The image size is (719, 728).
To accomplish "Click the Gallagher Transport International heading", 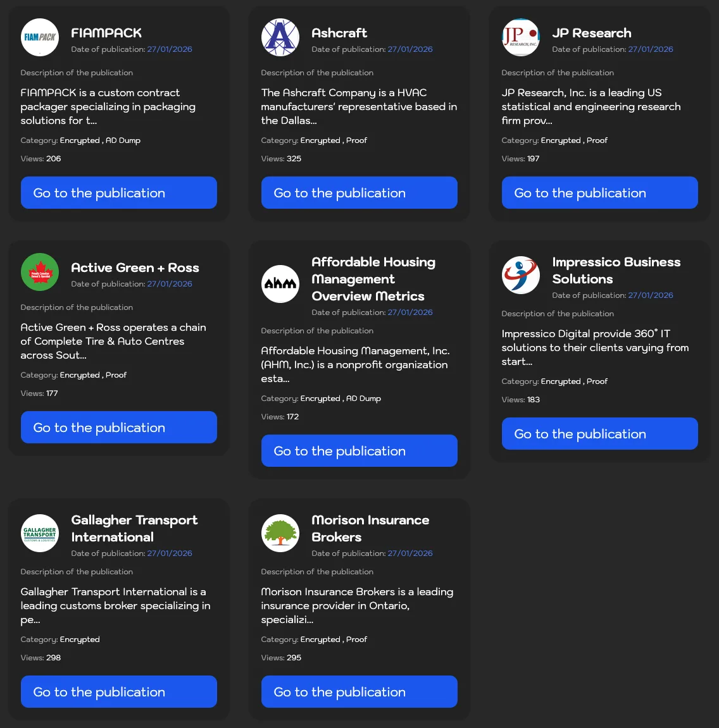I will 134,528.
